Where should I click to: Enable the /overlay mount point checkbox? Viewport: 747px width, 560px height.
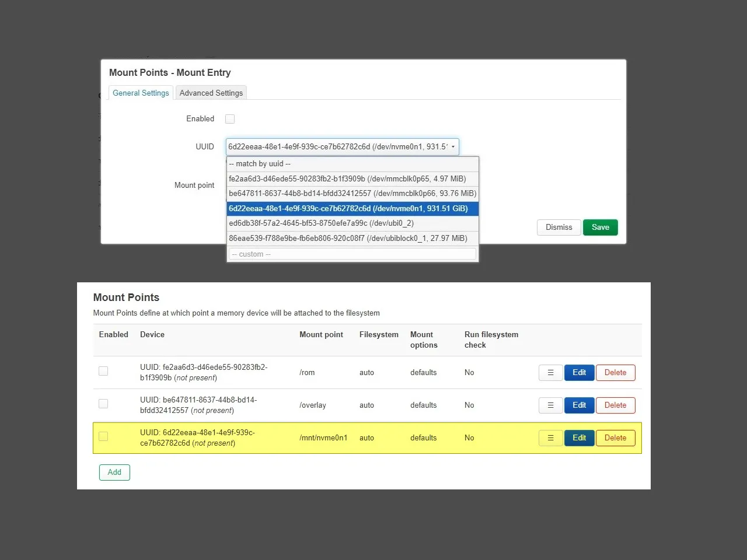103,404
